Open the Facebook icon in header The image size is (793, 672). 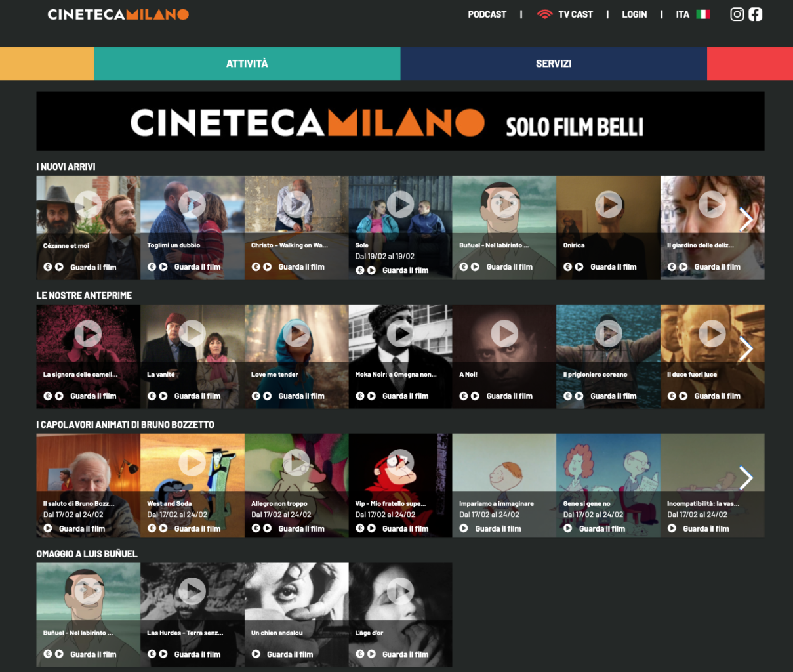tap(756, 14)
